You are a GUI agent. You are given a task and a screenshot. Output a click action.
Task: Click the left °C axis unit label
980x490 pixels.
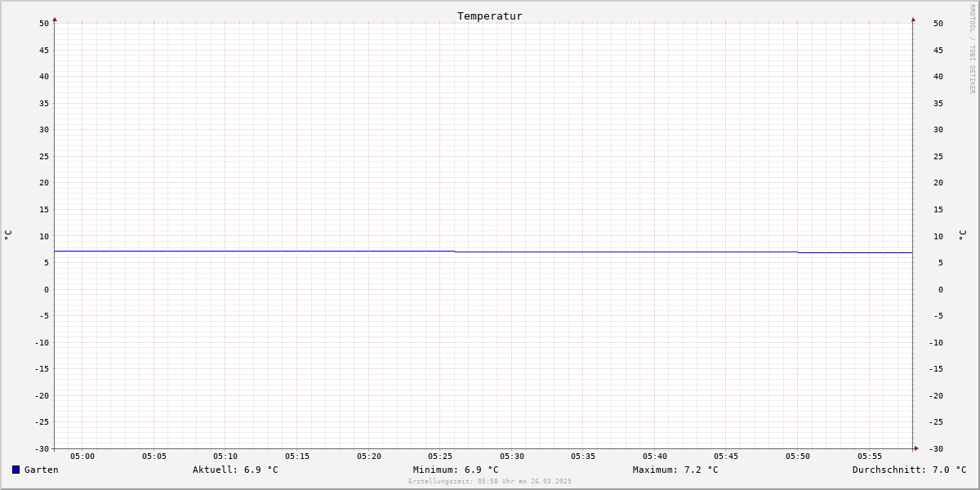pyautogui.click(x=8, y=235)
